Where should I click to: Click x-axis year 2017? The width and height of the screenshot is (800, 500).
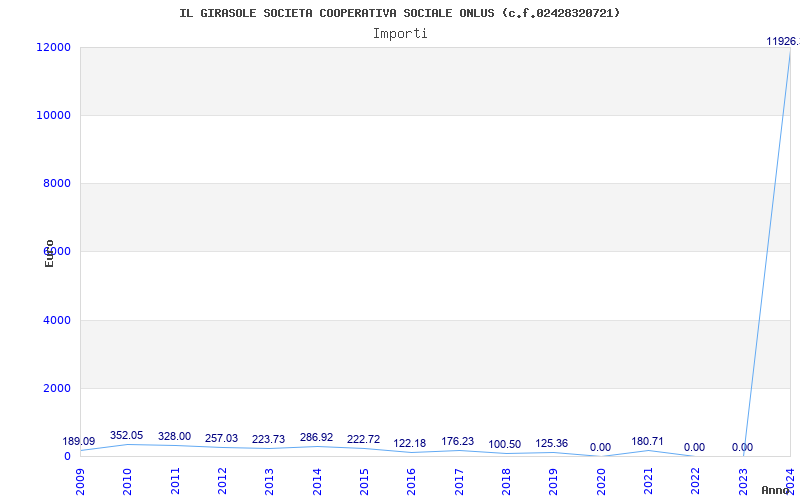click(459, 482)
